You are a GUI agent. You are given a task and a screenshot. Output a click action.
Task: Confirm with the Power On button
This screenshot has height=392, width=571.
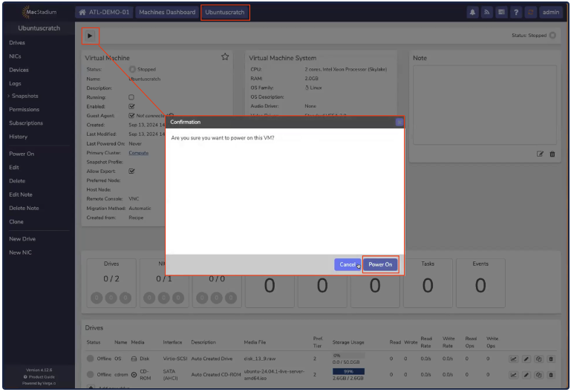(380, 264)
